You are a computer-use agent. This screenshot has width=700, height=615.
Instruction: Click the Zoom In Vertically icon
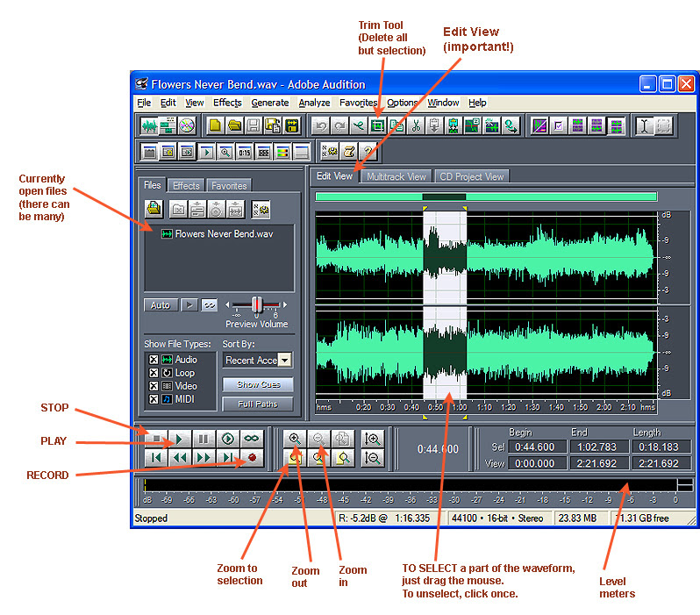tap(372, 439)
